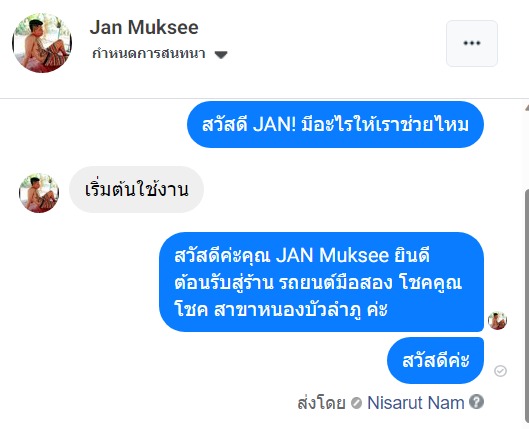Click the delivered checkmark status icon

click(500, 371)
